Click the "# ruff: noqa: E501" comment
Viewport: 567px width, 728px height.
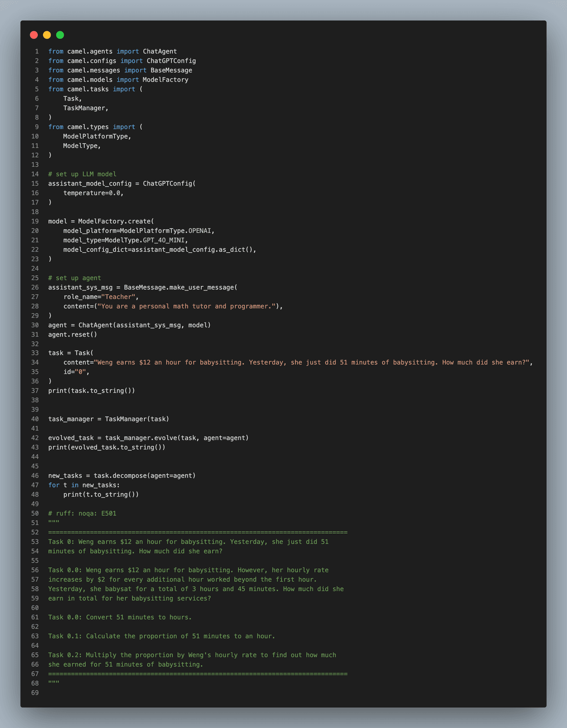(82, 514)
